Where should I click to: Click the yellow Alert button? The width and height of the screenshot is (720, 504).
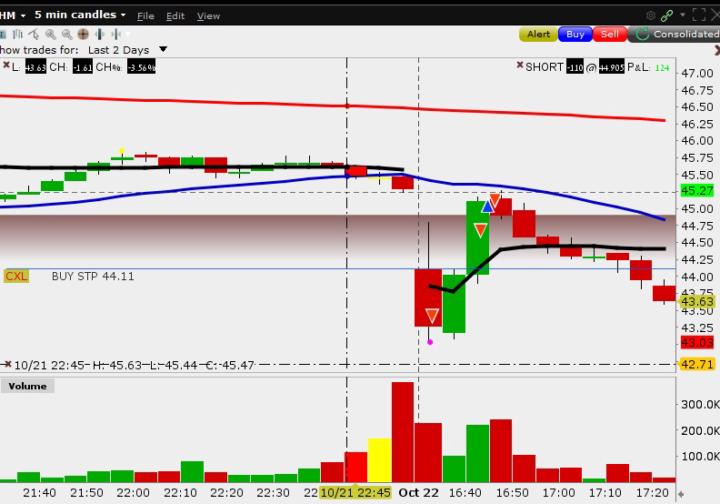click(x=538, y=34)
